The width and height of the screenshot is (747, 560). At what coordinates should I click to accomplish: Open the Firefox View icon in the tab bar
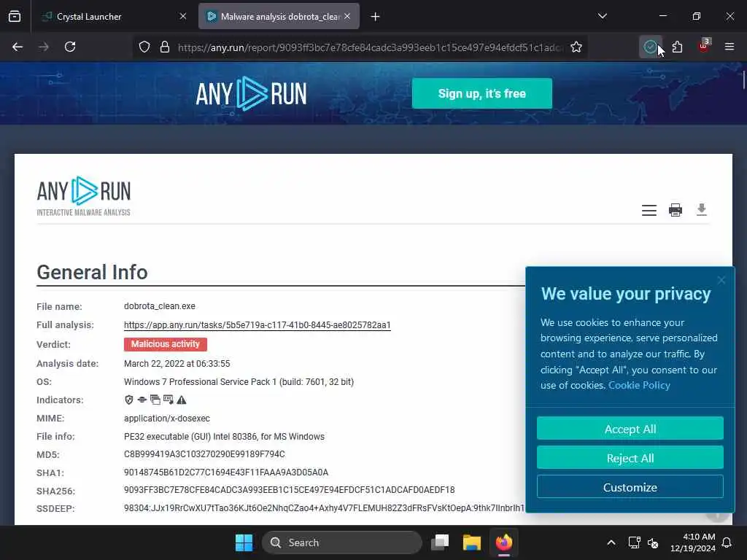(15, 17)
